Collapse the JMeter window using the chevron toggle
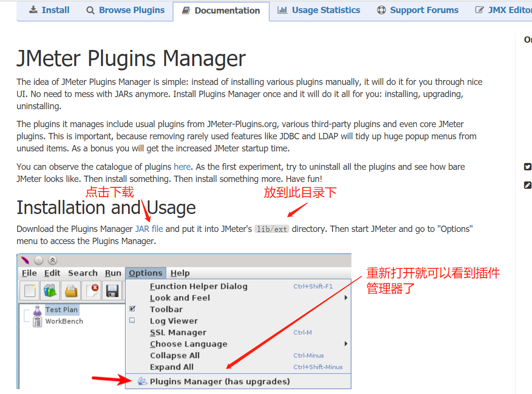 (x=53, y=260)
